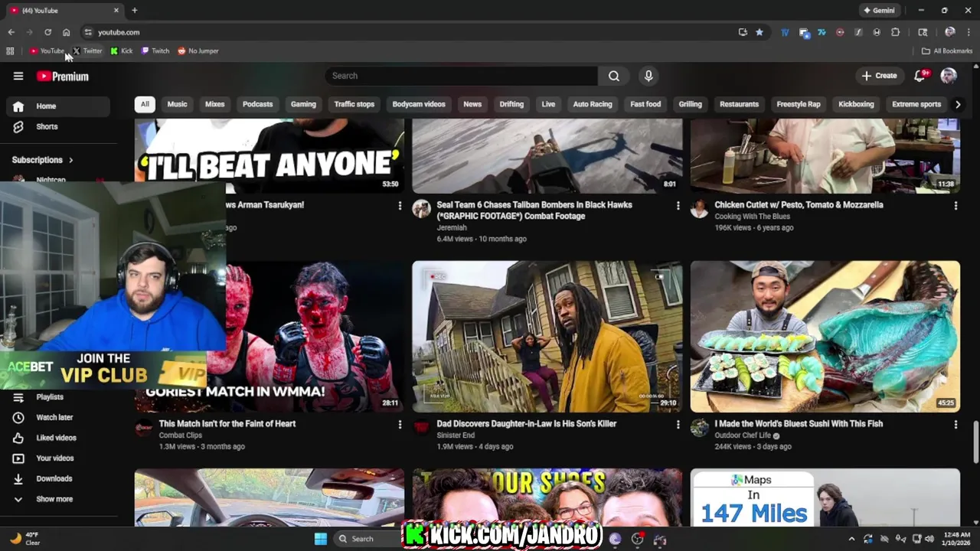Open the Seal Team 6 video's options menu

[x=678, y=205]
